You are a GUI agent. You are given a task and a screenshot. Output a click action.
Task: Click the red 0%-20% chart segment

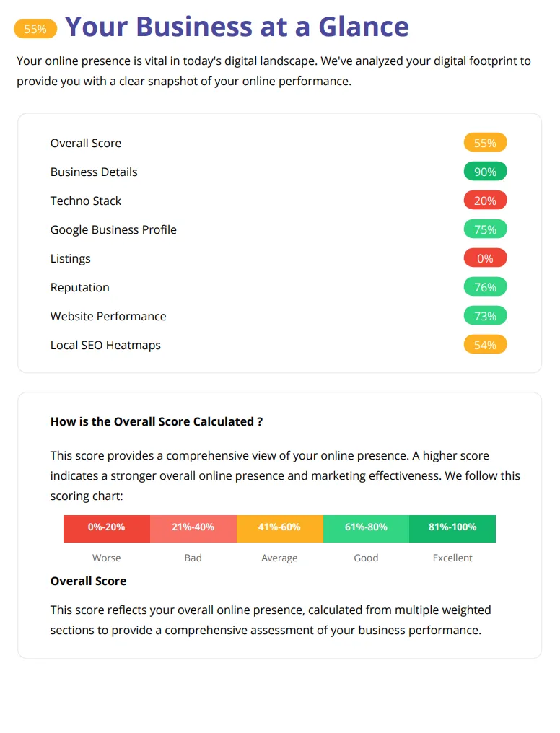pos(107,529)
